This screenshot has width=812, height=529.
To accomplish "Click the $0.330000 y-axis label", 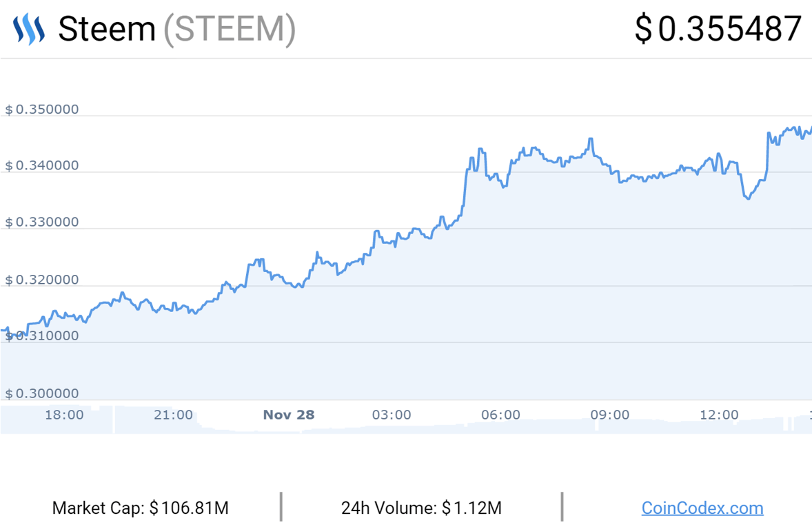I will [42, 222].
